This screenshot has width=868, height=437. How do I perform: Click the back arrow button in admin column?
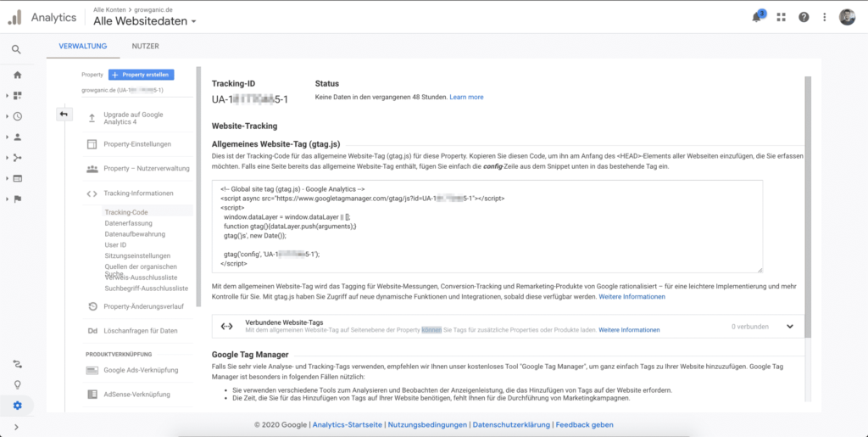pyautogui.click(x=64, y=114)
